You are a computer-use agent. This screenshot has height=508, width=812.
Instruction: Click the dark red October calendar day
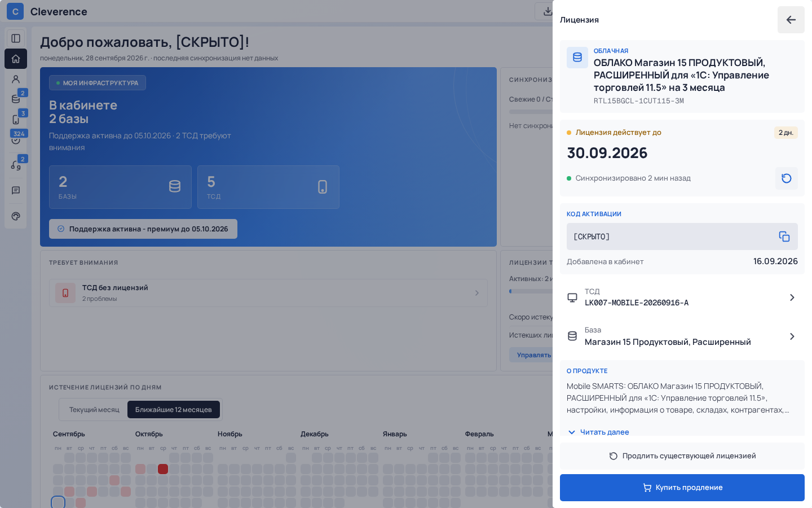click(163, 469)
